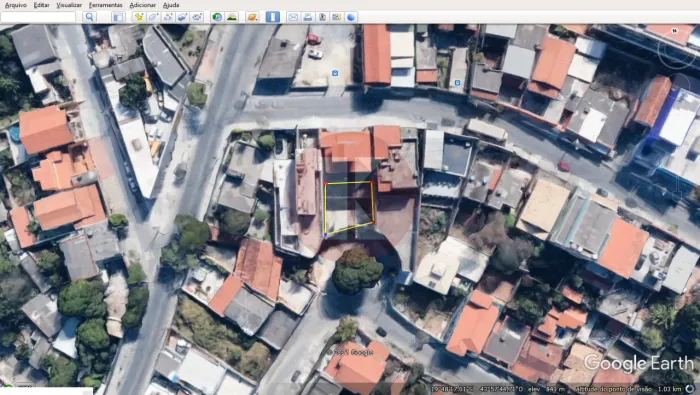This screenshot has width=700, height=395.
Task: Activate the blue ruler measurement tool
Action: 272,17
